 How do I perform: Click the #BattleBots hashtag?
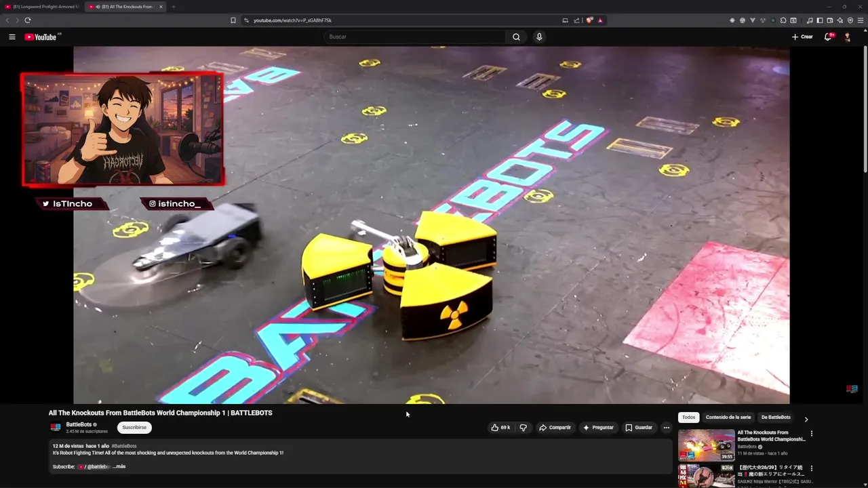pos(124,446)
